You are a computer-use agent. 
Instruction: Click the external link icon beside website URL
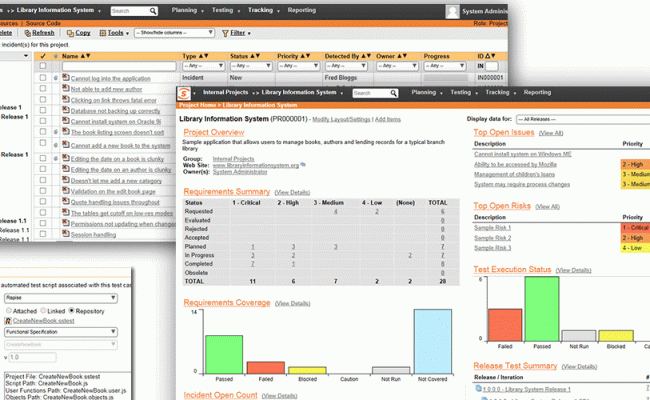303,165
